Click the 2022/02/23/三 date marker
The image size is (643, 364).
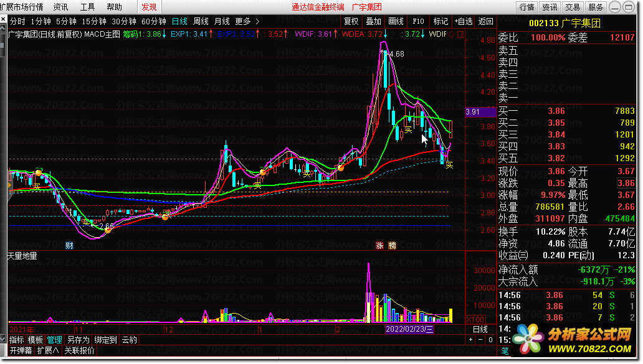(409, 329)
